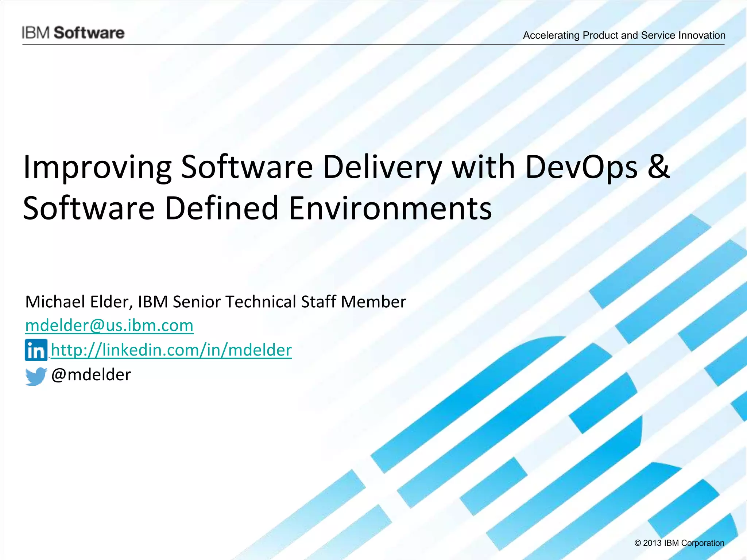Click the @mdelder Twitter handle
The width and height of the screenshot is (747, 560).
(91, 375)
